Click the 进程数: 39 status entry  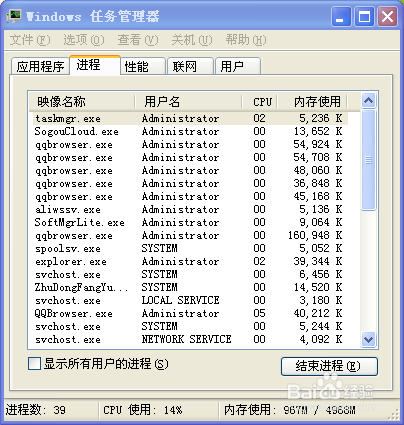point(36,410)
